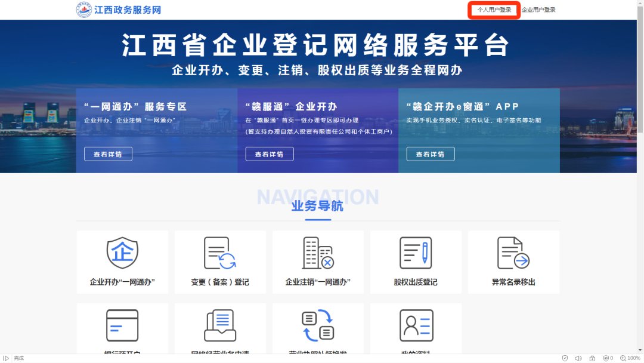Click the 异常名录移出 document-arrow icon
Screen dimensions: 644x363
click(x=513, y=253)
